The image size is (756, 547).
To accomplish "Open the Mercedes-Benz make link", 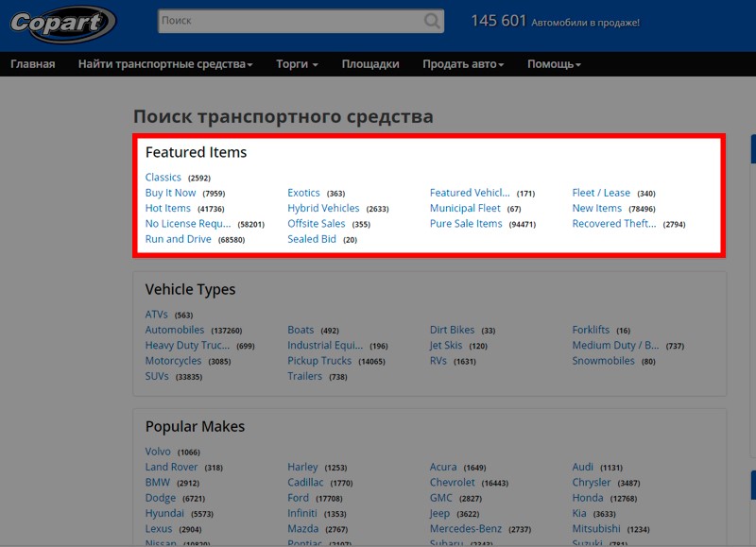I will pos(466,529).
